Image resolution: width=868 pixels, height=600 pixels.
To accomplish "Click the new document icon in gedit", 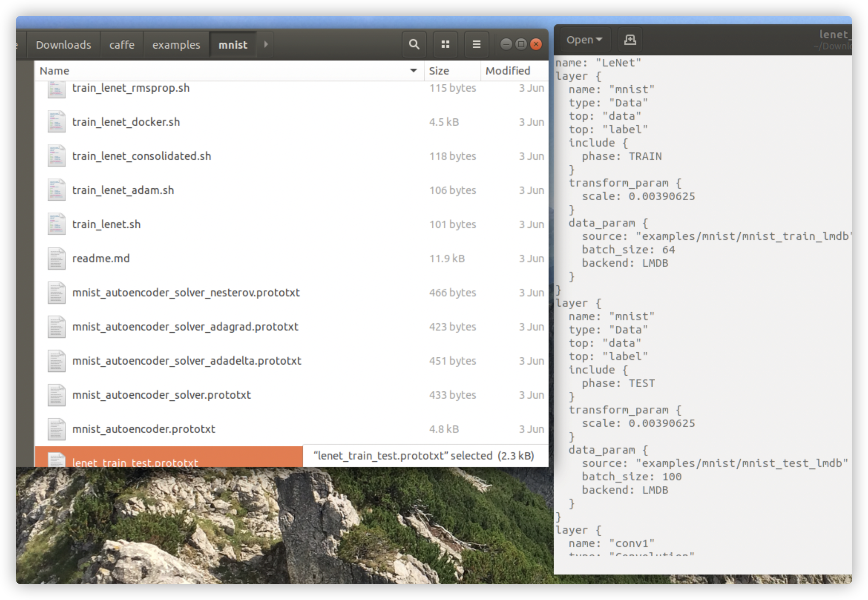I will pyautogui.click(x=630, y=40).
